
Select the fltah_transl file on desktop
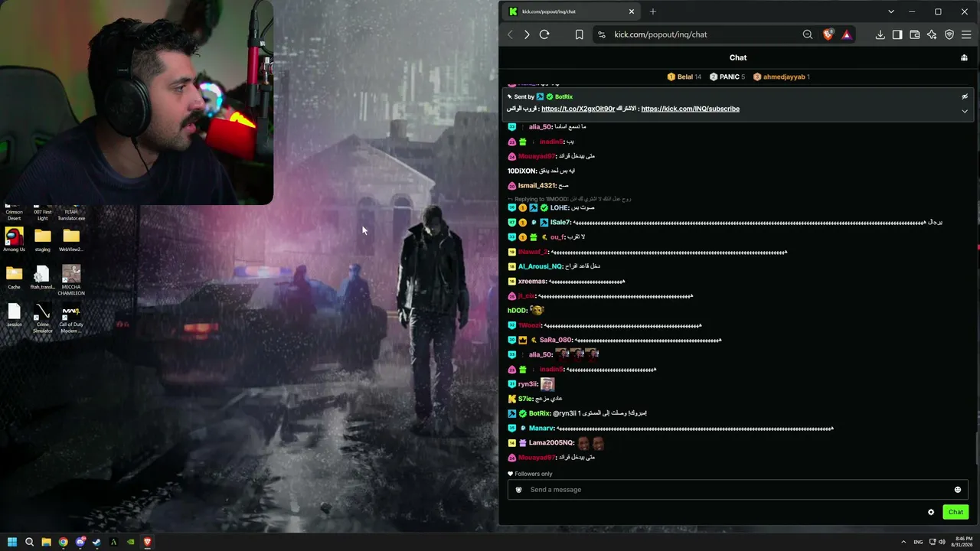pos(43,277)
